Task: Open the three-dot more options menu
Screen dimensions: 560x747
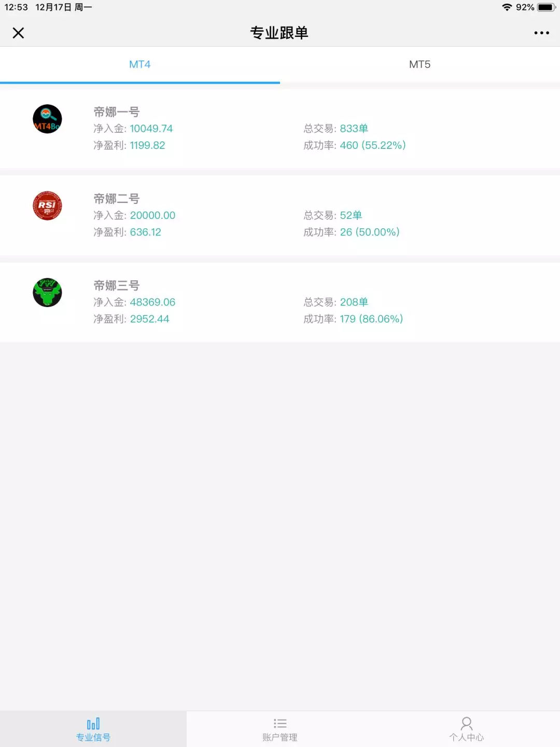Action: point(541,33)
